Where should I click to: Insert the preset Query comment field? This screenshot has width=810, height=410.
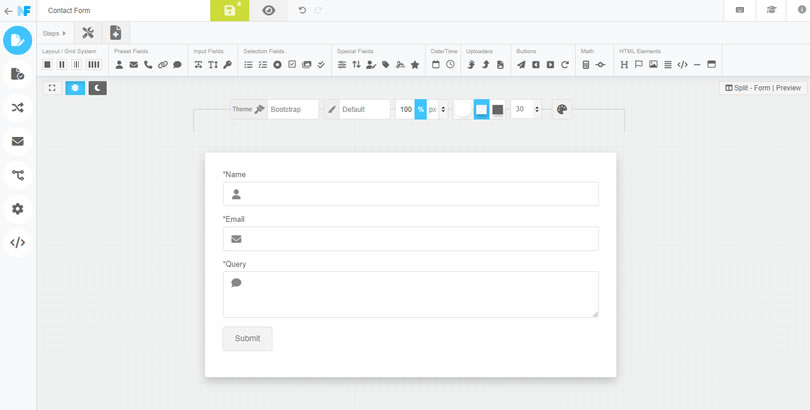pyautogui.click(x=178, y=65)
